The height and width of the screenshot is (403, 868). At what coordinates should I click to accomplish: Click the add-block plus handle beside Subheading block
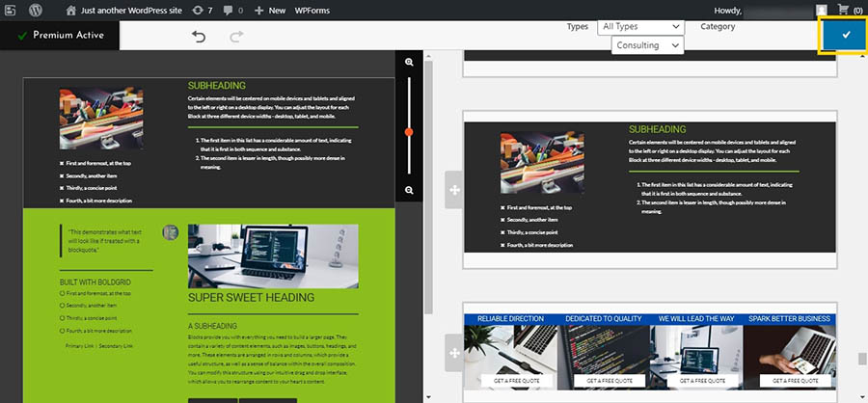coord(453,189)
